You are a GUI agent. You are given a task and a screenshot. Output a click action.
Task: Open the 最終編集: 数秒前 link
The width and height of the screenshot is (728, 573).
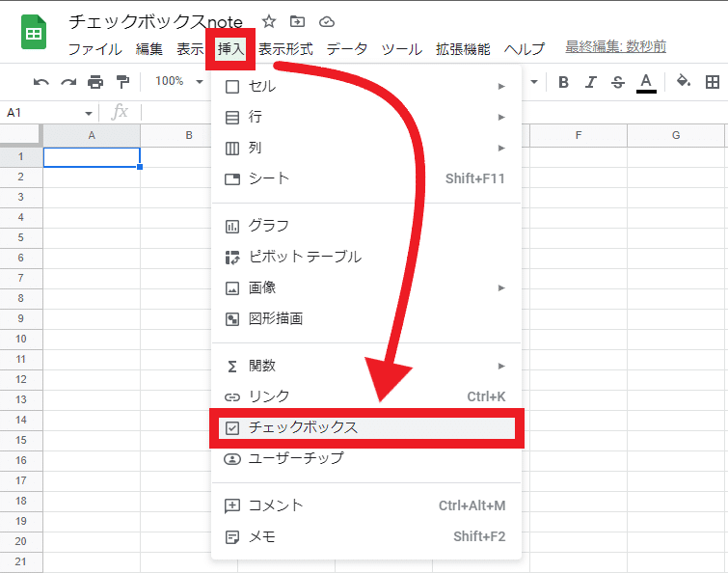click(x=615, y=46)
